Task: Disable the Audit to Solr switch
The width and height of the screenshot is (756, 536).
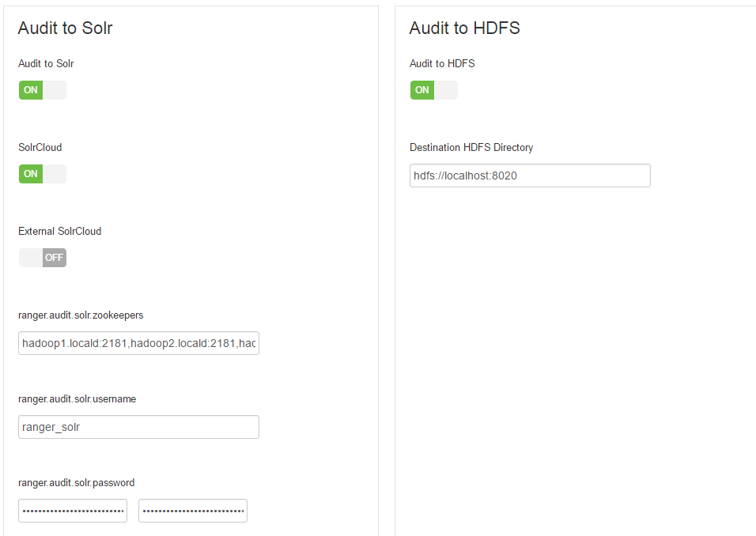Action: (43, 90)
